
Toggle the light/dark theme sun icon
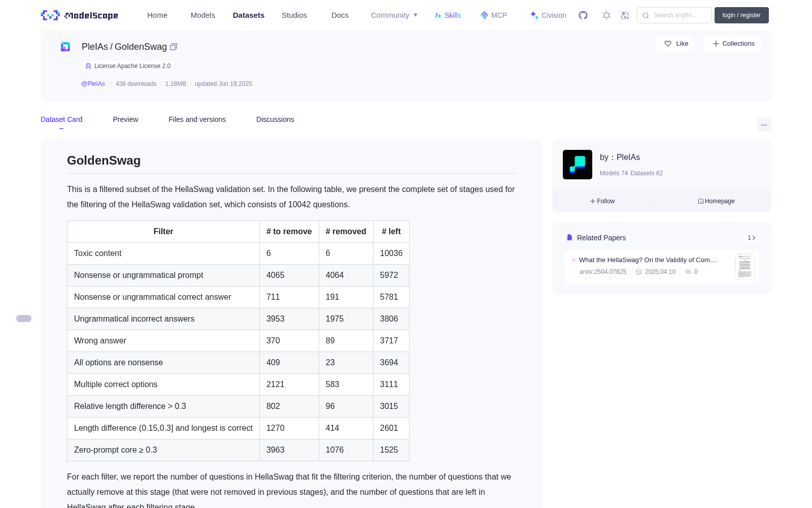tap(606, 15)
